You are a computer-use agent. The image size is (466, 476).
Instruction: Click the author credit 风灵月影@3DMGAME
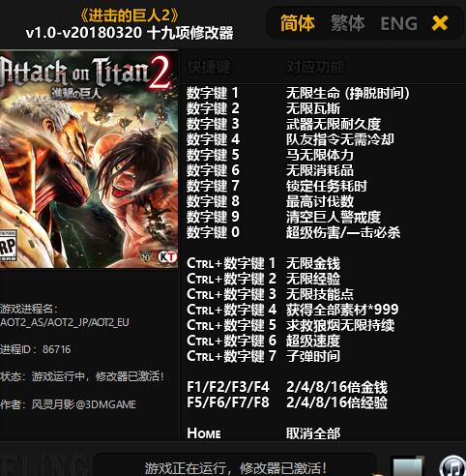point(84,404)
